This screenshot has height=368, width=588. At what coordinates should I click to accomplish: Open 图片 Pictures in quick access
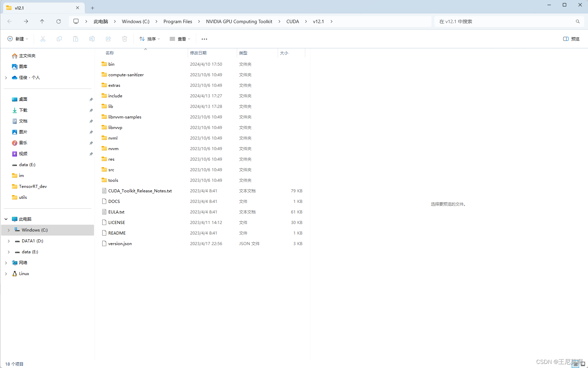point(23,132)
